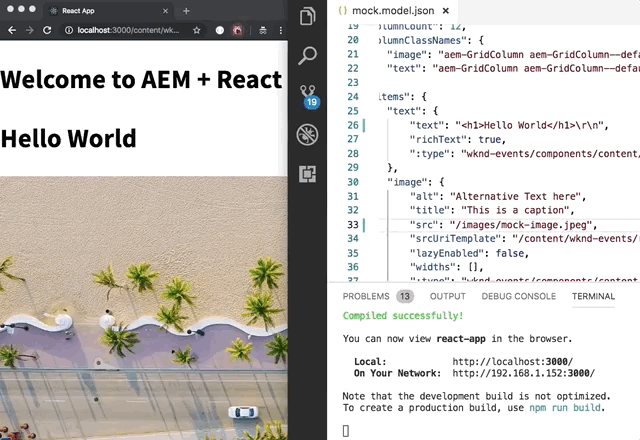This screenshot has height=440, width=640.
Task: Click the "/images/mock-image.jpeg" src value
Action: click(521, 225)
